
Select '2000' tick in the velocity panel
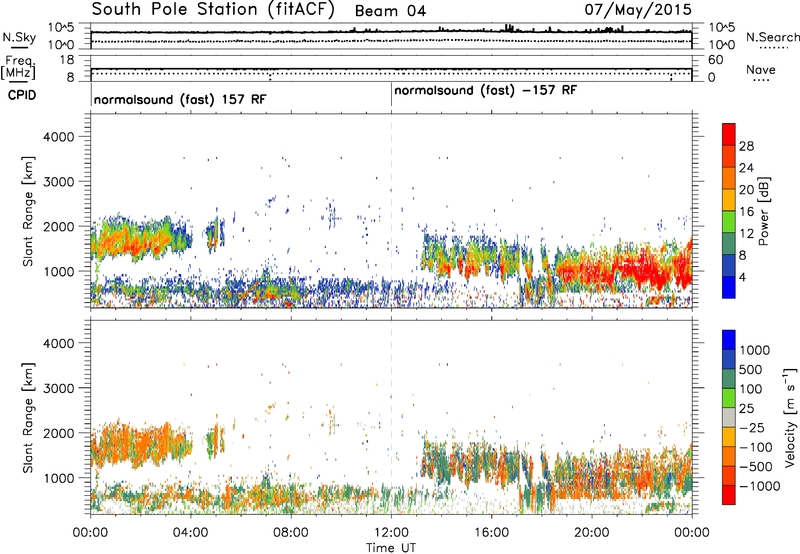[x=58, y=433]
